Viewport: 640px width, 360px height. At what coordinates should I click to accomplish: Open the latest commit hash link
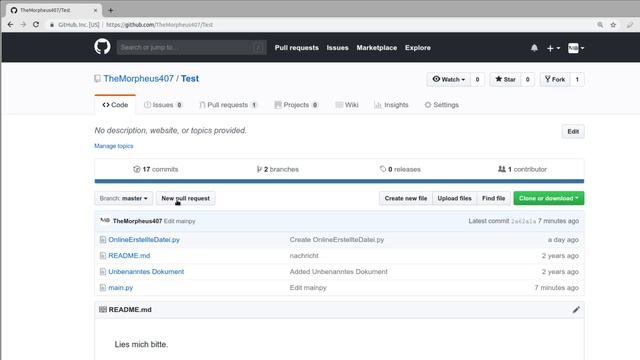(523, 221)
